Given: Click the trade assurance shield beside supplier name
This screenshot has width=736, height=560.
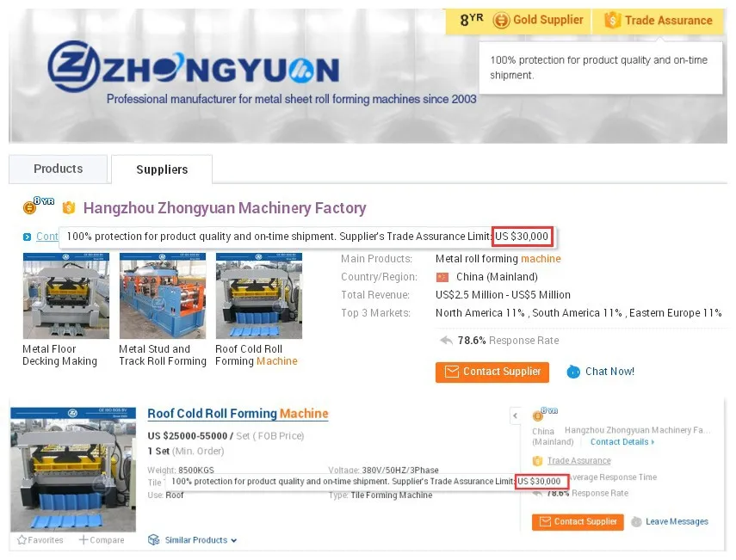Looking at the screenshot, I should [x=69, y=207].
